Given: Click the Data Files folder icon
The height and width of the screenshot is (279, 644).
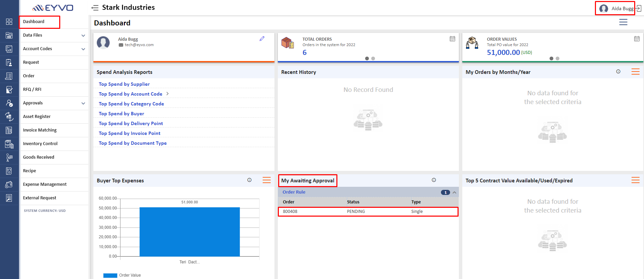Looking at the screenshot, I should (x=9, y=35).
